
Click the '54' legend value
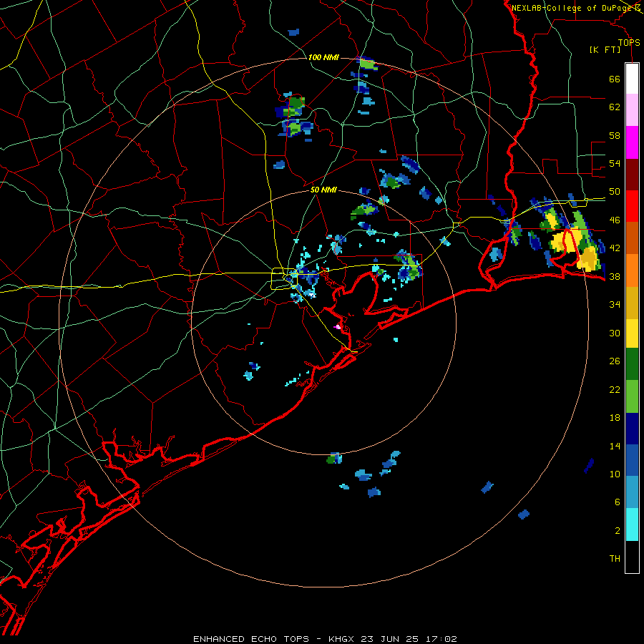tap(615, 163)
